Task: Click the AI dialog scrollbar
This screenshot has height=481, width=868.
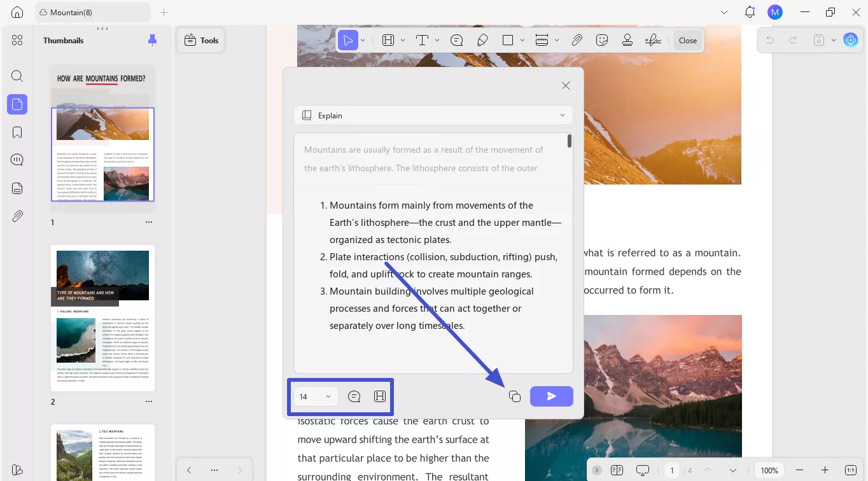Action: [570, 141]
